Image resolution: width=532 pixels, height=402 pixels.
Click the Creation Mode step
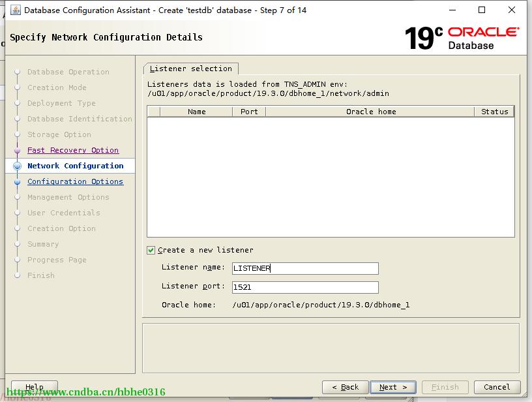pos(57,87)
